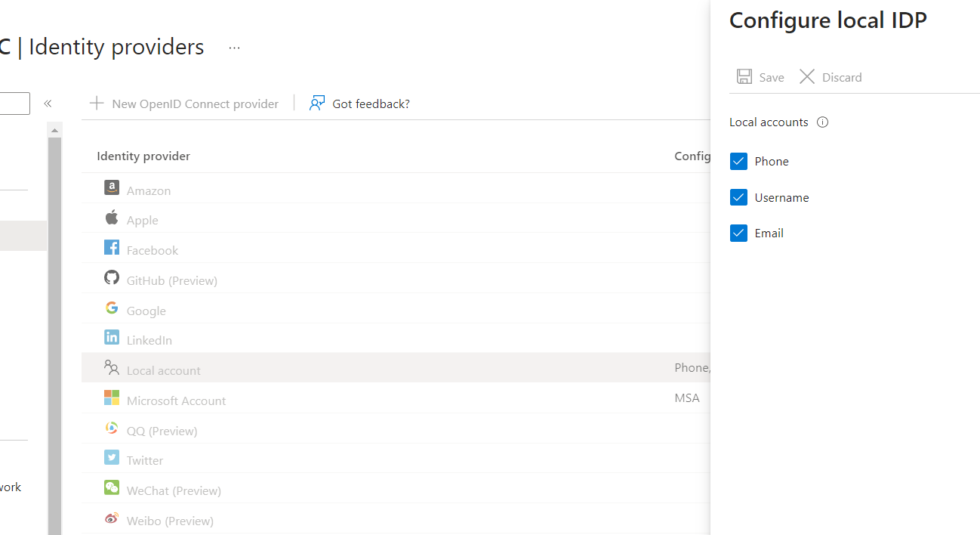Click the Phone label text
The image size is (980, 535).
pyautogui.click(x=772, y=162)
